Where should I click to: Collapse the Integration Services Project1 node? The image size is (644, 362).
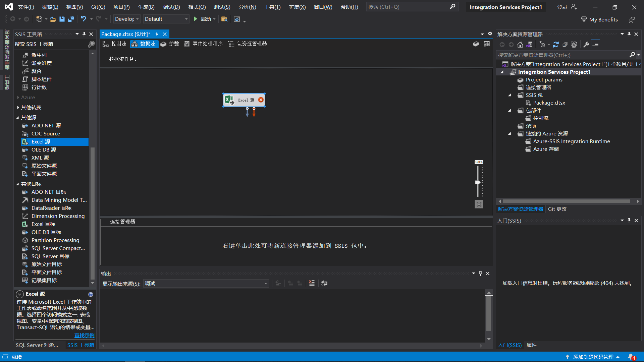(x=502, y=72)
